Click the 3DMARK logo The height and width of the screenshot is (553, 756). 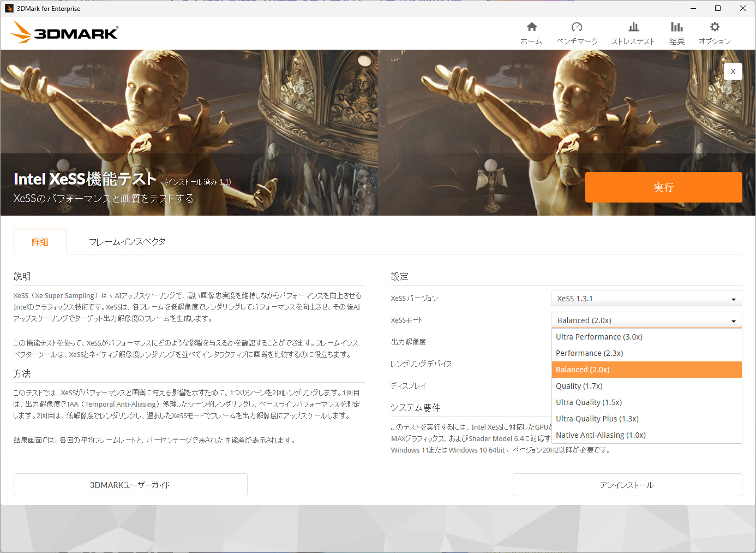(64, 32)
